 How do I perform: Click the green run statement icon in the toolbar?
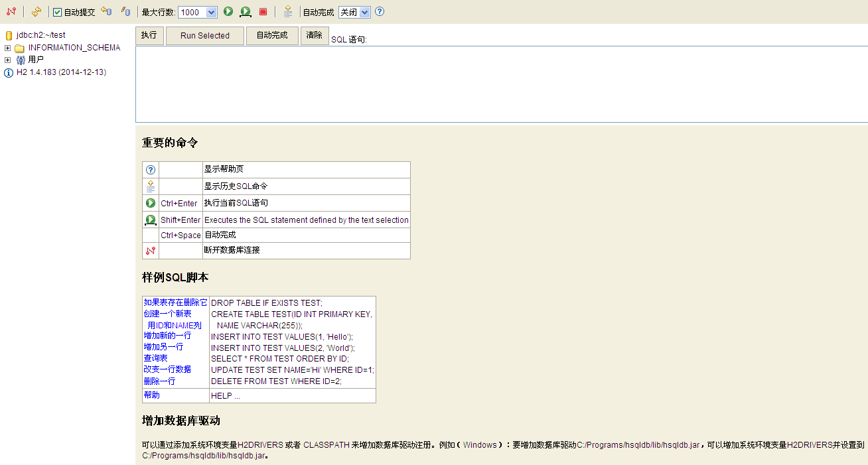pyautogui.click(x=228, y=11)
